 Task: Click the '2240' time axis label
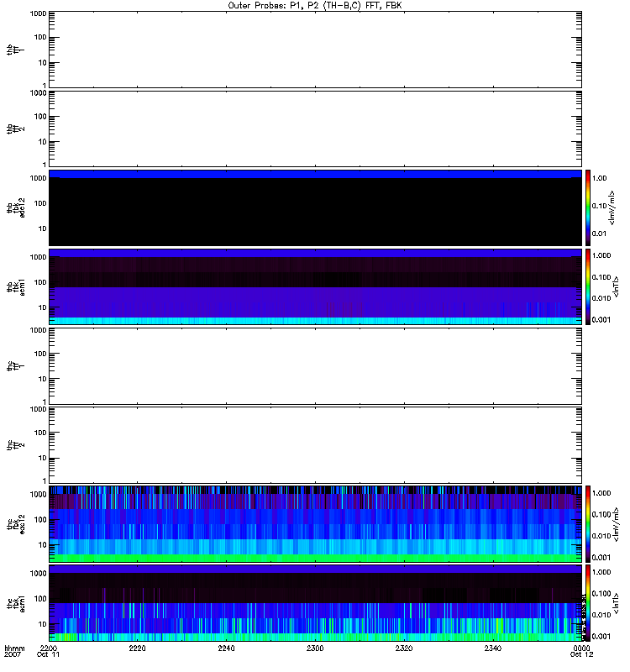226,648
